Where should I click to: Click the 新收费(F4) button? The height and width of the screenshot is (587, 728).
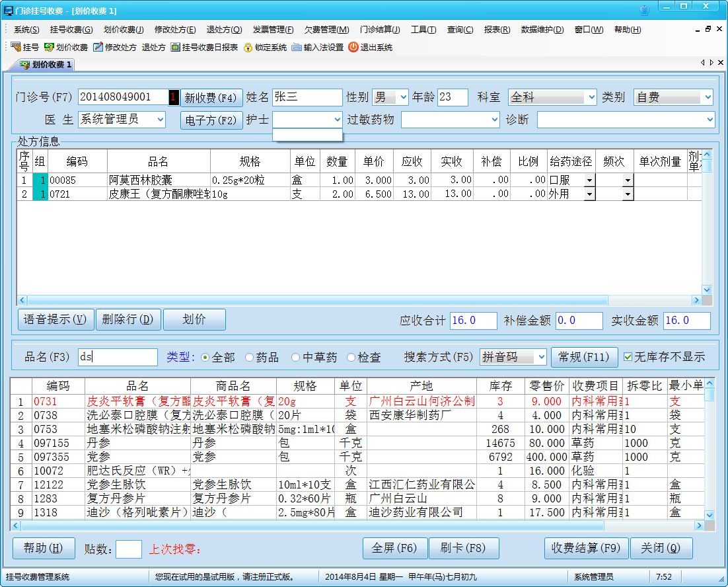211,98
